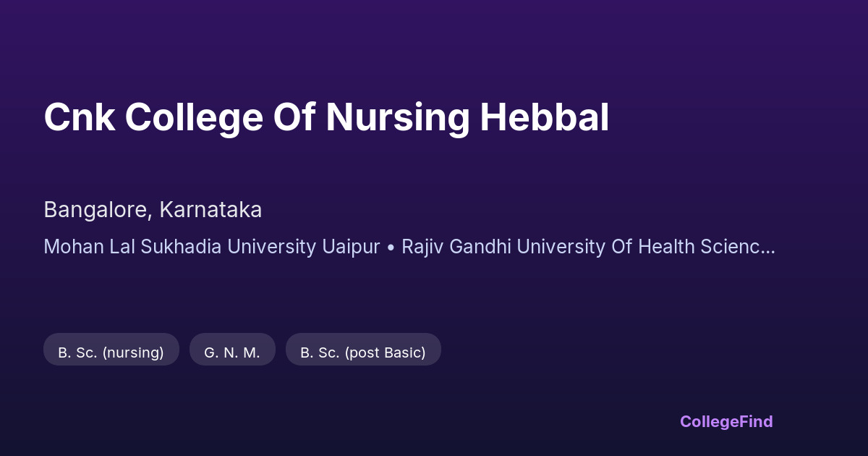Image resolution: width=868 pixels, height=456 pixels.
Task: Click the Bangalore, Karnataka location text
Action: [x=153, y=210]
